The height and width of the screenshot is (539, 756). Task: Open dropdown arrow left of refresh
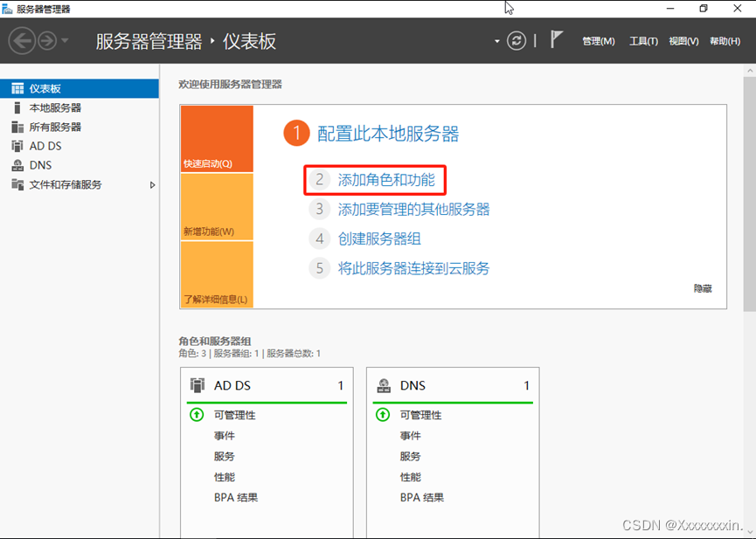(497, 41)
